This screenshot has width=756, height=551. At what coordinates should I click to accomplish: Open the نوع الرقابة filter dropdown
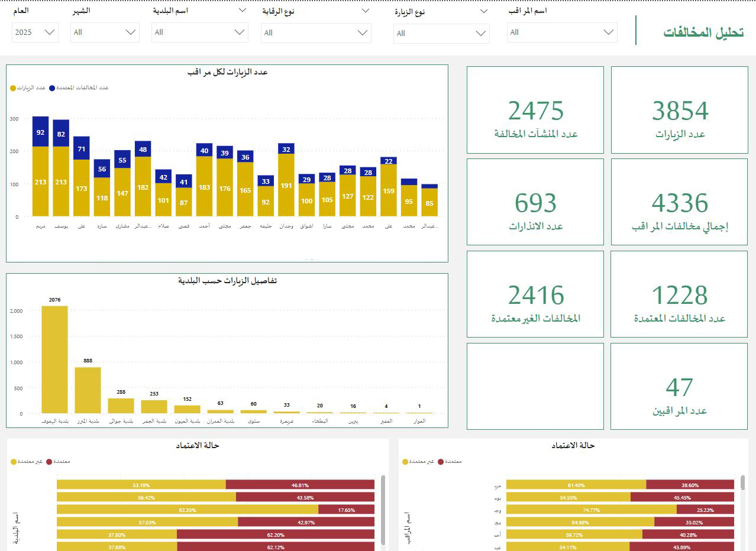tap(316, 33)
